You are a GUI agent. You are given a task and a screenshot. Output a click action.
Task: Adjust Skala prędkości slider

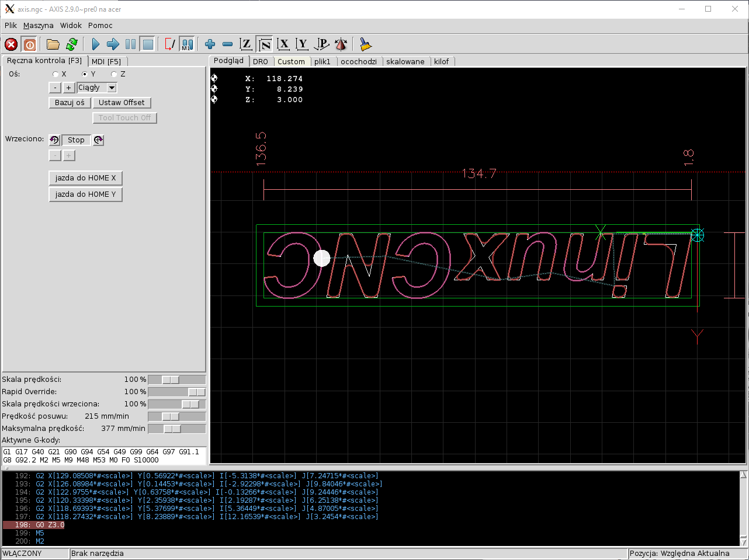click(x=176, y=380)
